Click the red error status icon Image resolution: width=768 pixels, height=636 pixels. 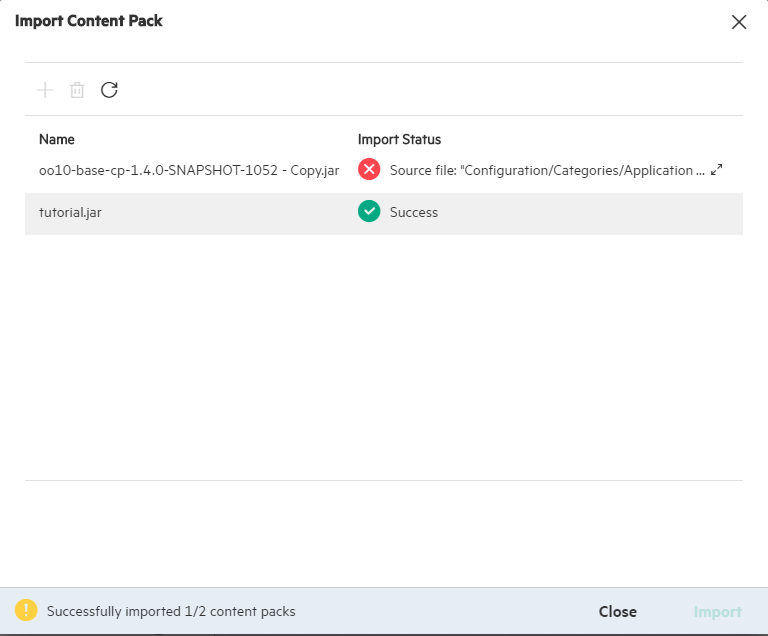[x=369, y=170]
